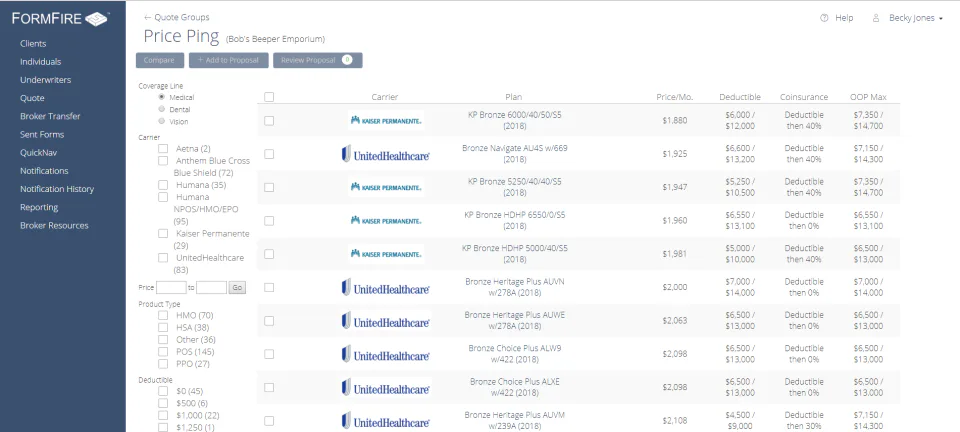The height and width of the screenshot is (432, 960).
Task: Open Notifications in the sidebar
Action: coord(44,171)
